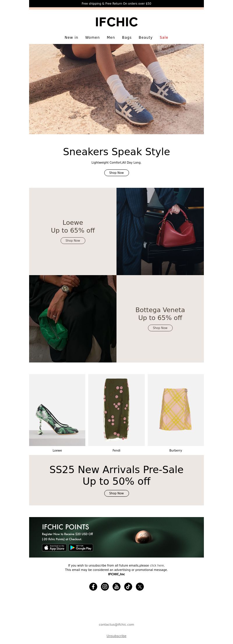233x644 pixels.
Task: Open the Facebook social icon
Action: [93, 587]
